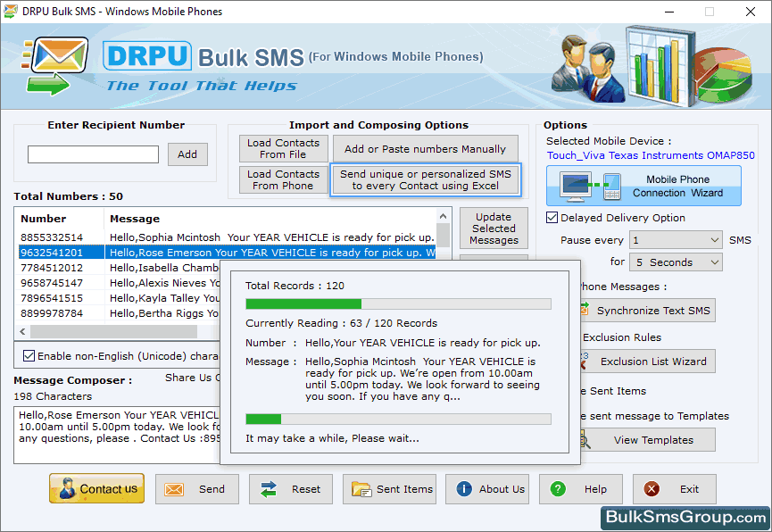Toggle Enable non-English (Unicode) checkbox
Image resolution: width=772 pixels, height=532 pixels.
click(x=29, y=355)
